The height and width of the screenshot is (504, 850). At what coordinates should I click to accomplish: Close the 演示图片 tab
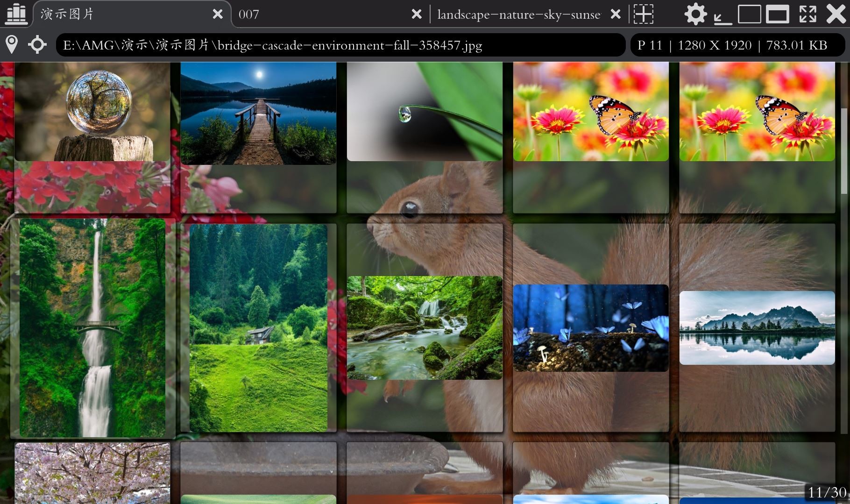point(219,14)
